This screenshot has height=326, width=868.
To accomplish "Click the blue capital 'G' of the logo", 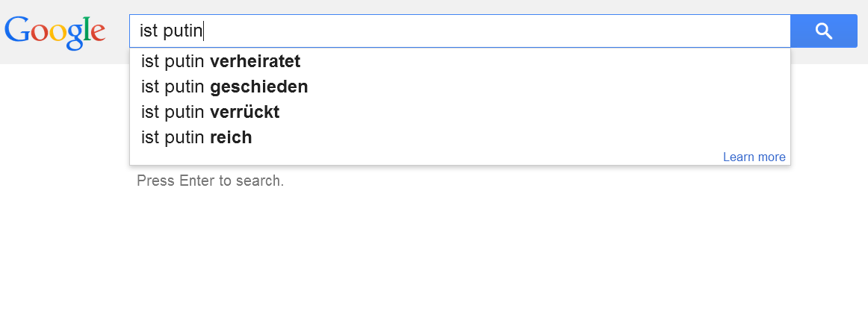I will [x=16, y=30].
